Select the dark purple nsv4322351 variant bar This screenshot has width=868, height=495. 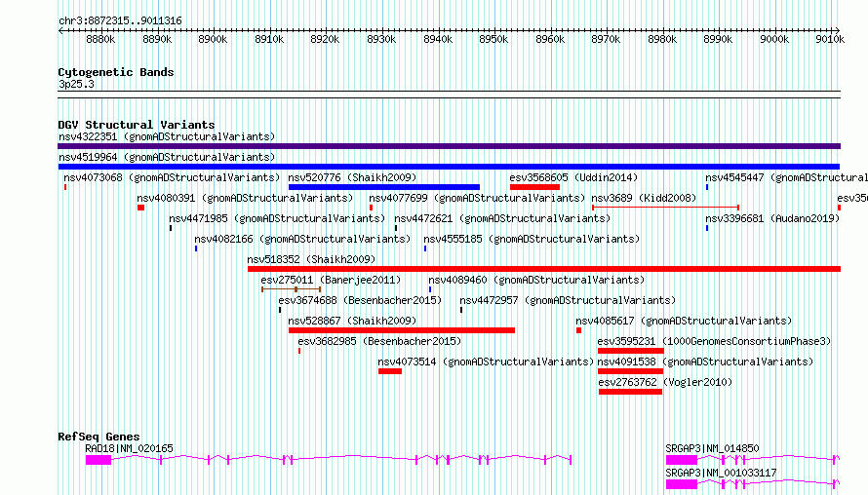pos(449,146)
